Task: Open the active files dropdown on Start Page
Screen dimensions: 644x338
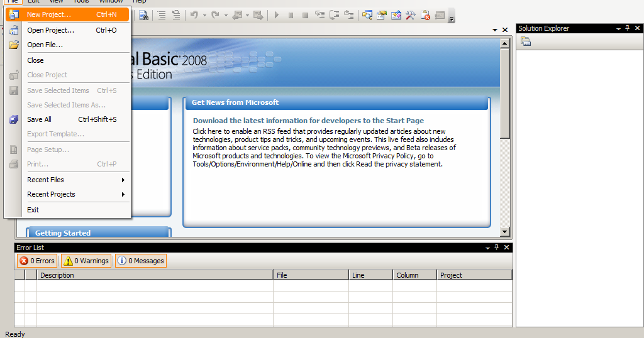Action: coord(495,30)
